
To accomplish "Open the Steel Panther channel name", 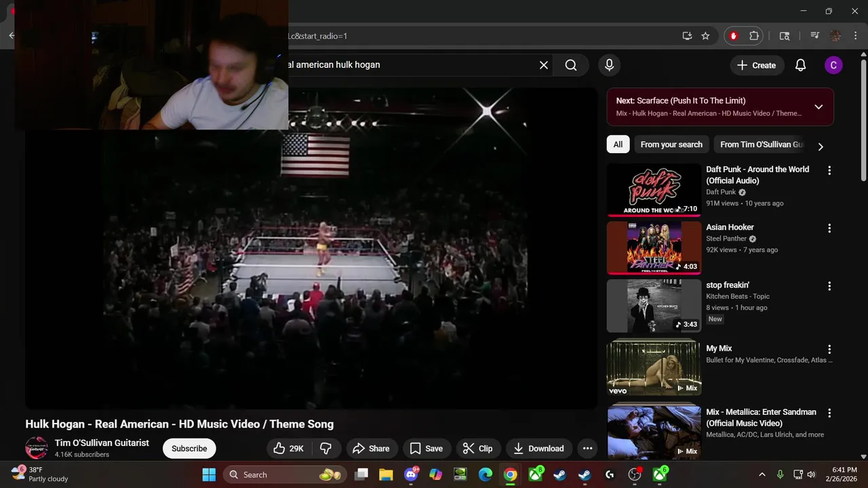I will [x=726, y=239].
